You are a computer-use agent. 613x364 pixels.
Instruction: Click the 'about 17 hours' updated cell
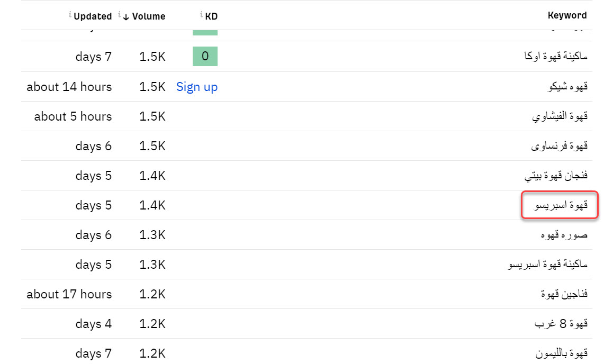point(69,294)
